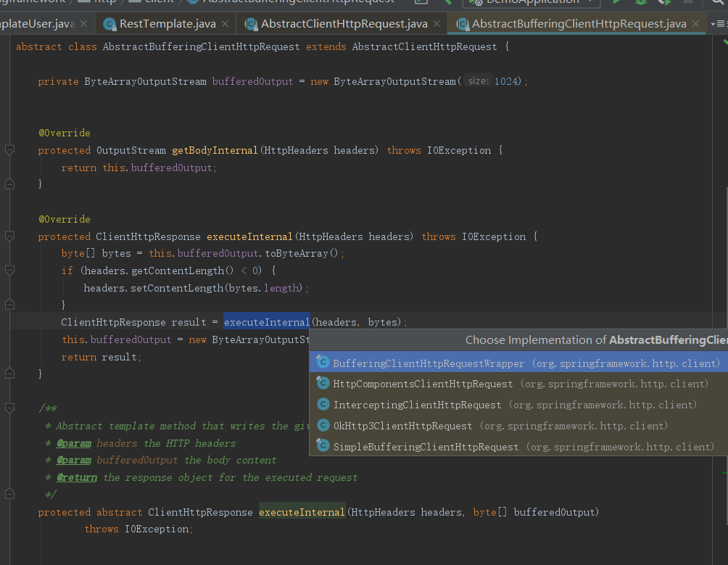Click the 'Choose Implementation of' popup title
Viewport: 728px width, 565px height.
pos(596,340)
